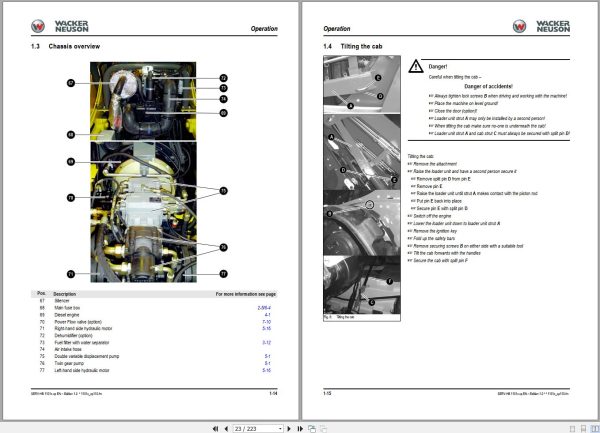The width and height of the screenshot is (600, 433).
Task: Switch to continuous scrolling layout
Action: [584, 429]
